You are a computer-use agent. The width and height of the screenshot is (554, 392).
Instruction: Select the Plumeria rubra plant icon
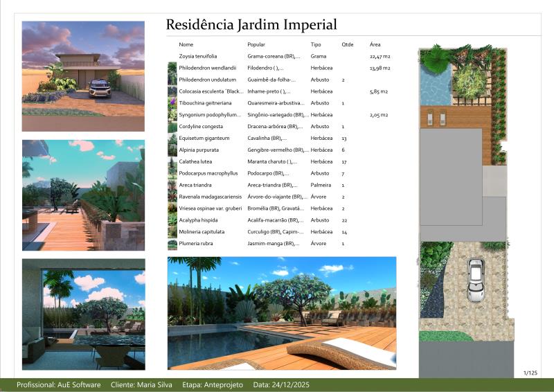pos(172,244)
